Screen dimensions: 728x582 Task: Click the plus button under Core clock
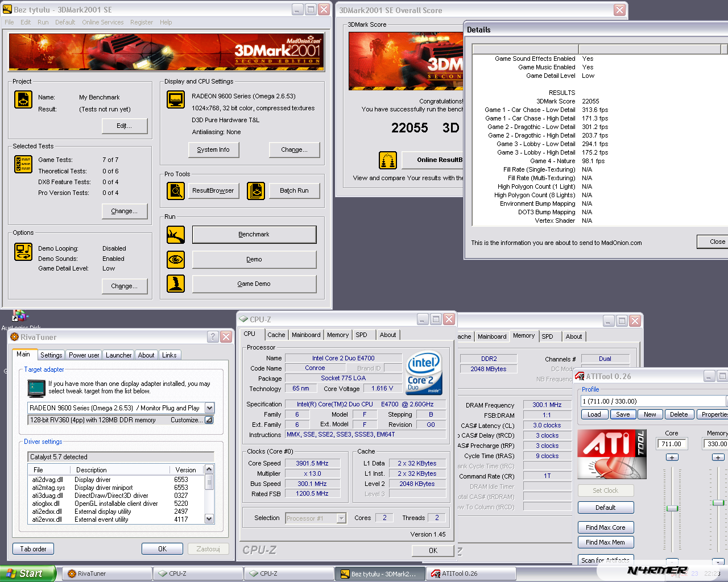[672, 458]
